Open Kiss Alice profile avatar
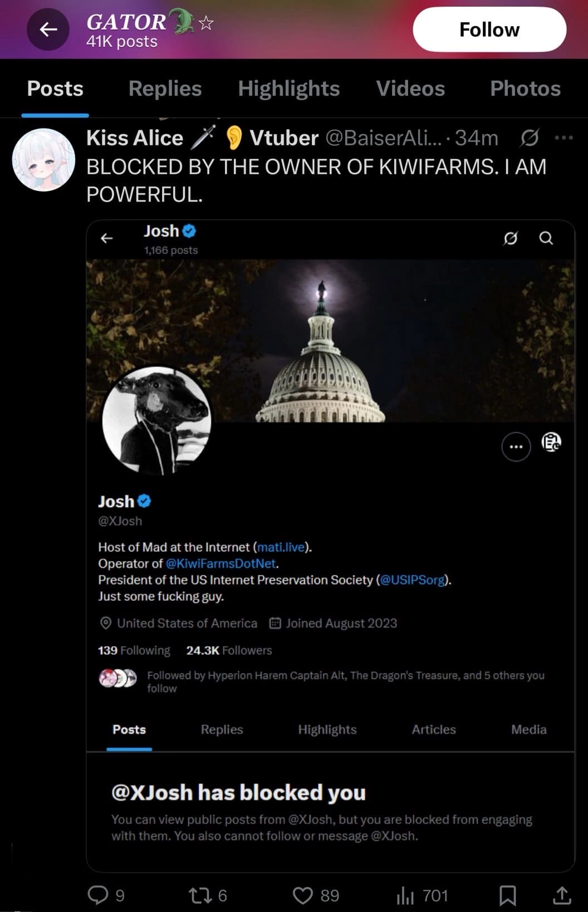The width and height of the screenshot is (588, 912). pyautogui.click(x=43, y=160)
